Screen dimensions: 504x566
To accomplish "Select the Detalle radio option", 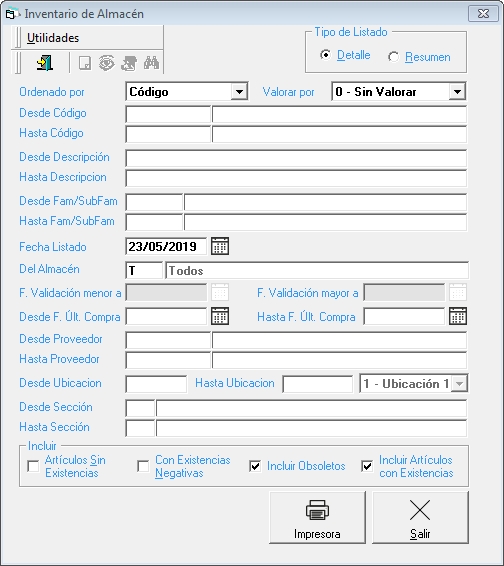I will tap(326, 55).
